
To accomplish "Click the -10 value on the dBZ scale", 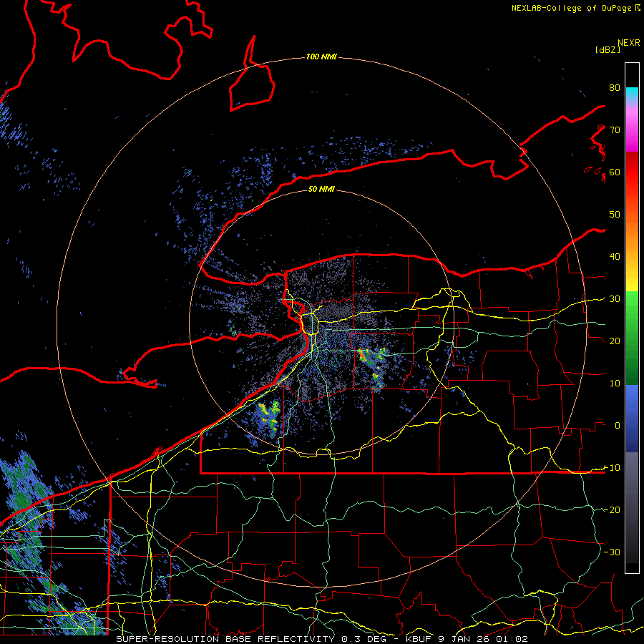I will (x=612, y=468).
